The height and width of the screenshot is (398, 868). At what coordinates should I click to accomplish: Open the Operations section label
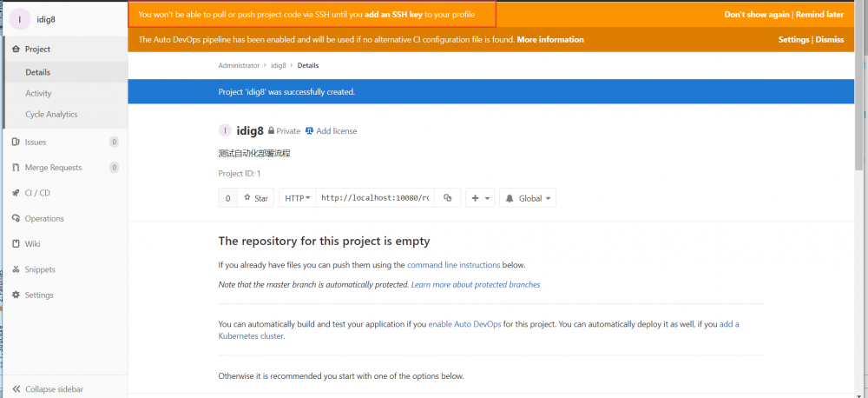(44, 218)
